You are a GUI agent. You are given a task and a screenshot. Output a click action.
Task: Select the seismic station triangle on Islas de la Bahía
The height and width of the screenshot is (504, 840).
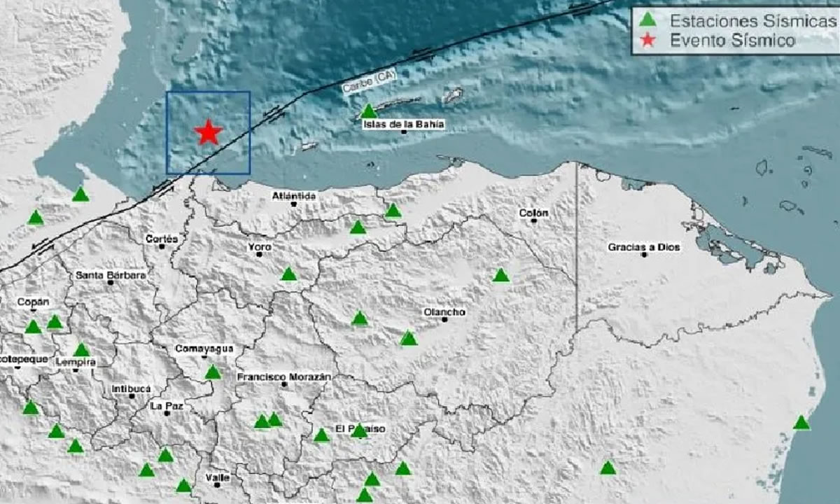click(369, 112)
